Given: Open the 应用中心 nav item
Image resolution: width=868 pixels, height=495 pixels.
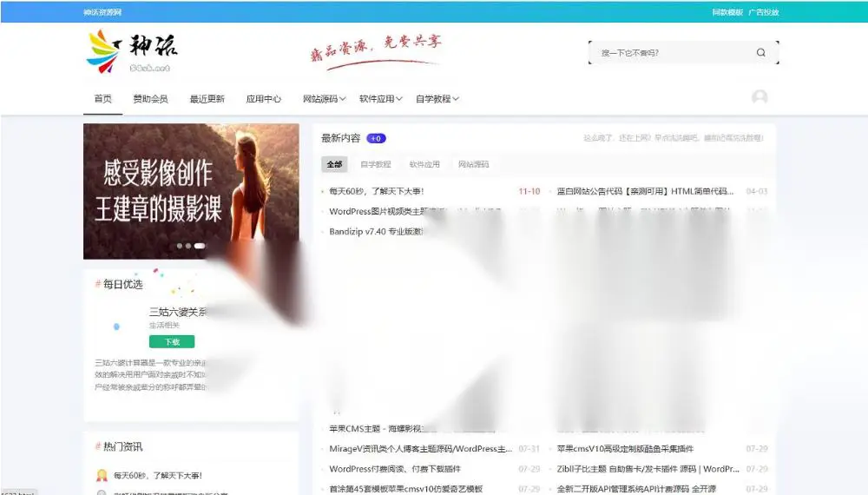Looking at the screenshot, I should click(264, 99).
